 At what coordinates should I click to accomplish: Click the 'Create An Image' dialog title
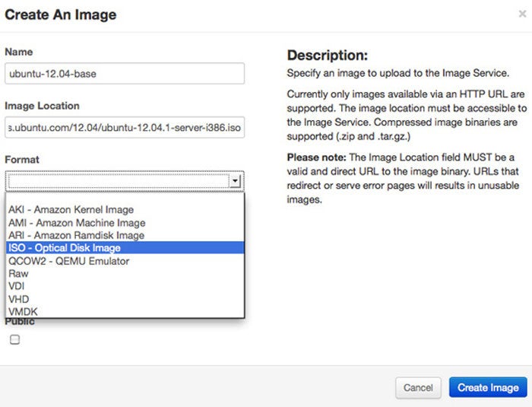tap(60, 14)
